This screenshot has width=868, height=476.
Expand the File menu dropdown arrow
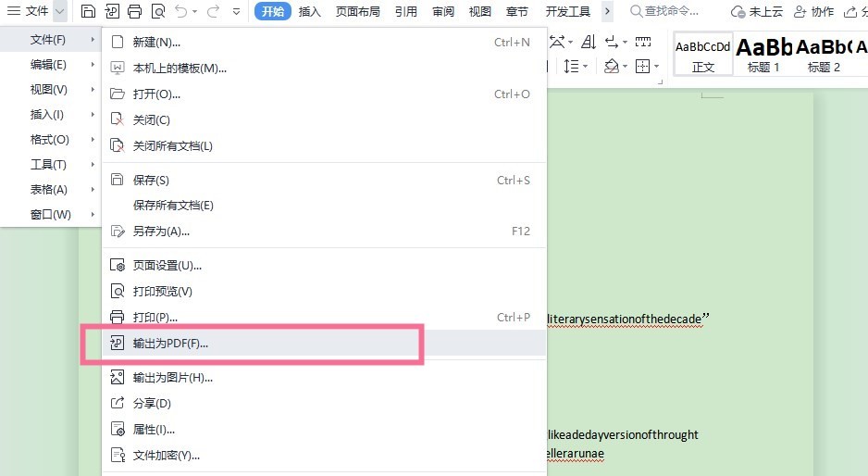point(60,11)
